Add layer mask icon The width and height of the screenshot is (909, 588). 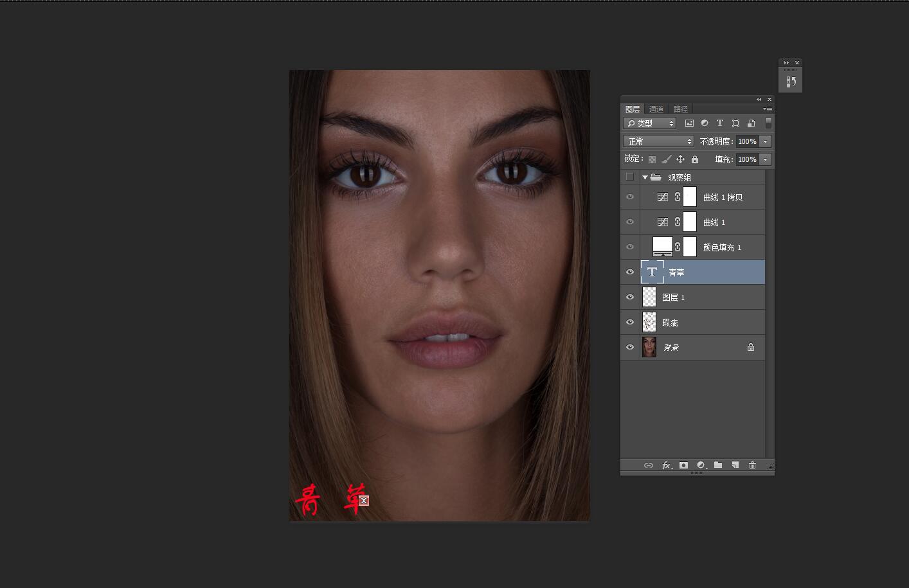pos(683,465)
